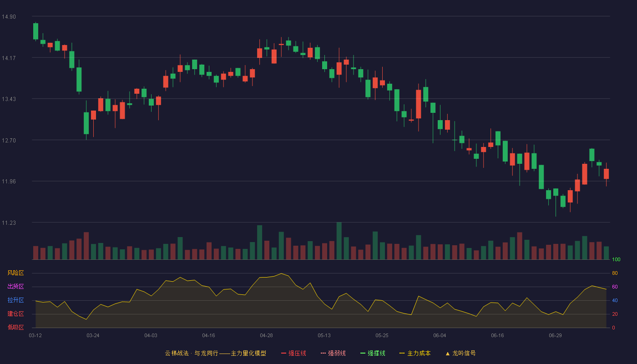This screenshot has height=364, width=637.
Task: Click the pink dashed icon of 强弱线
Action: coord(324,353)
